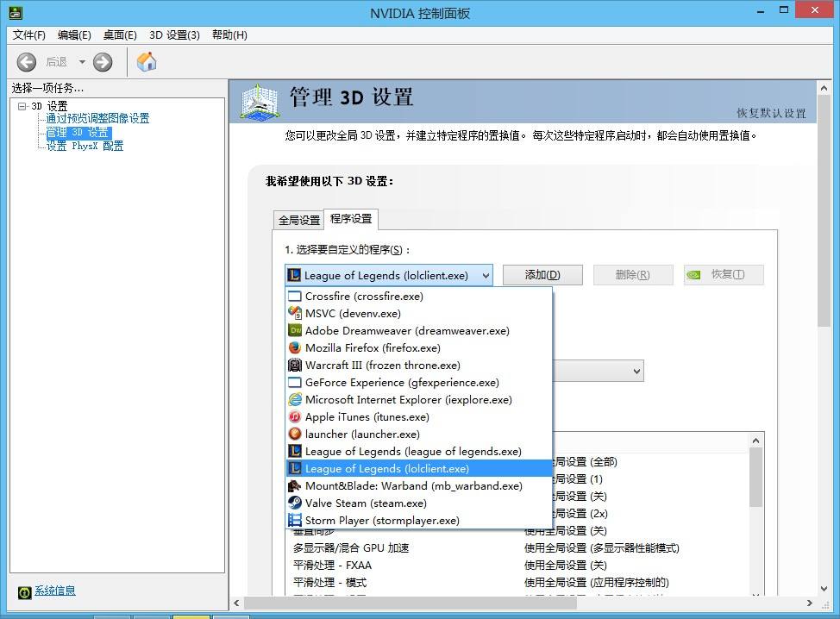Select the 程序设置 tab

tap(351, 219)
